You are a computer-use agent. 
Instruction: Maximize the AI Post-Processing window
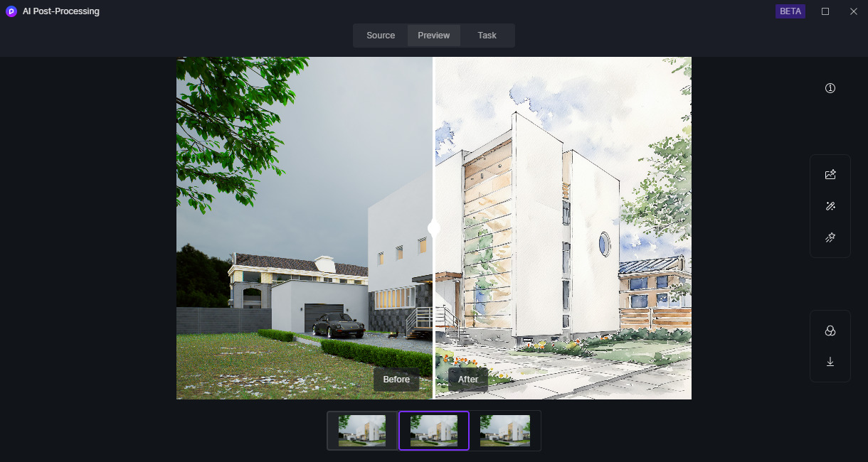tap(825, 11)
